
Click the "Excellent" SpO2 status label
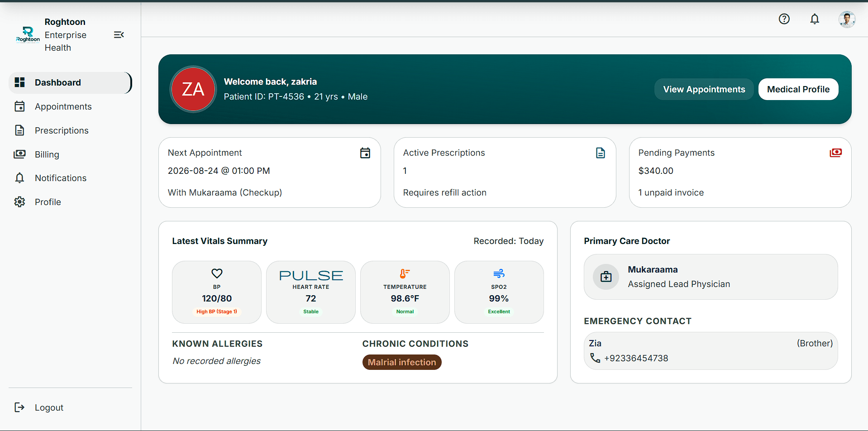tap(499, 311)
